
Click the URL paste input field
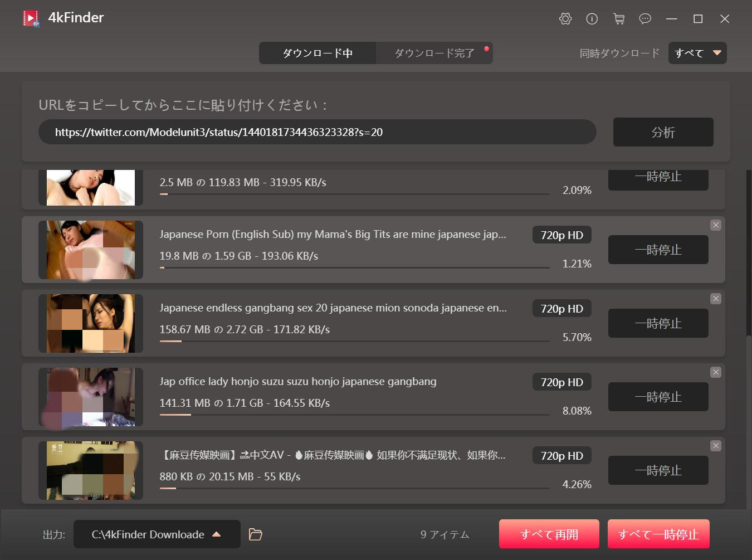[x=318, y=132]
